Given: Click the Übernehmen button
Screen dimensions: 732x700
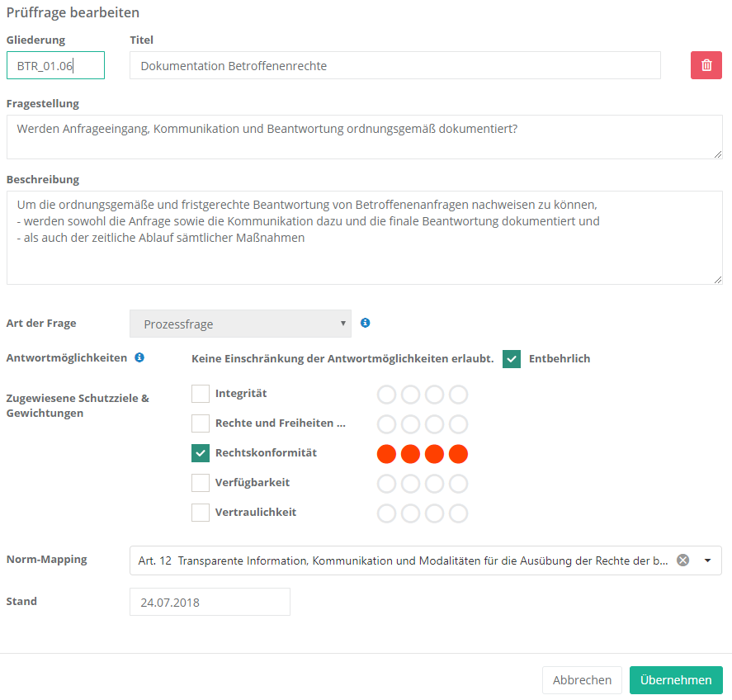Looking at the screenshot, I should (676, 680).
